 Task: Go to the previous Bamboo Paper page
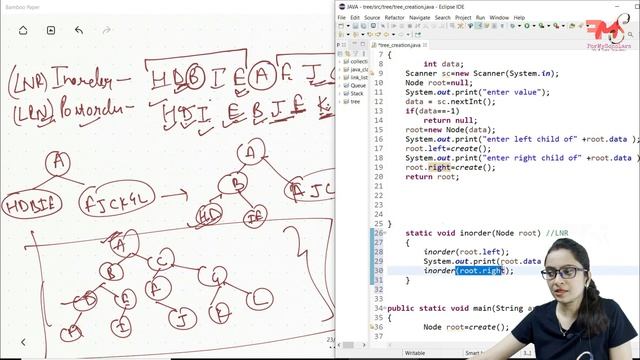pos(23,342)
